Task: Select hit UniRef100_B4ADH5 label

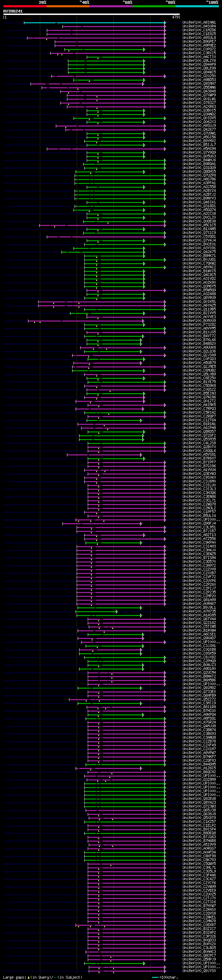Action: point(199,764)
